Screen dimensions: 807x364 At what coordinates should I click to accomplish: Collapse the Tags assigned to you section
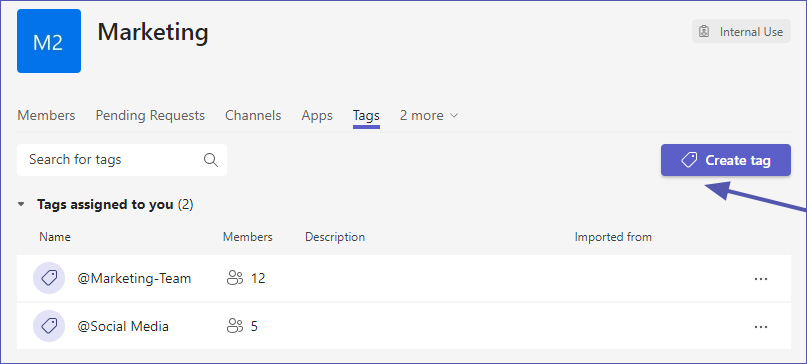[21, 204]
